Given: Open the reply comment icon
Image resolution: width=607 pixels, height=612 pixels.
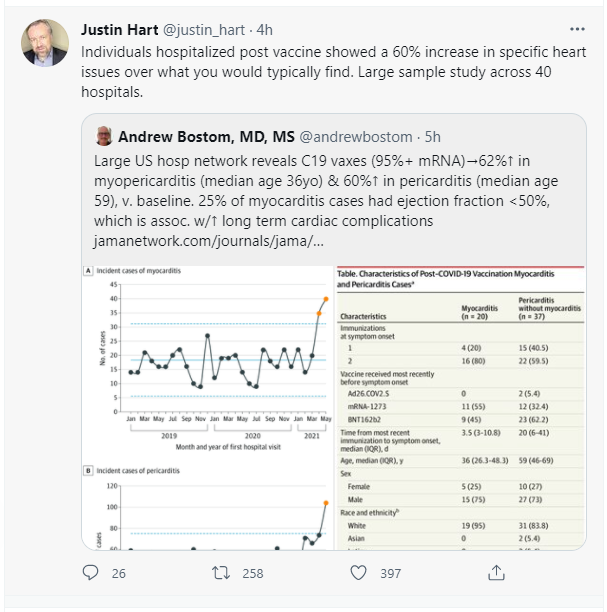Looking at the screenshot, I should tap(91, 573).
